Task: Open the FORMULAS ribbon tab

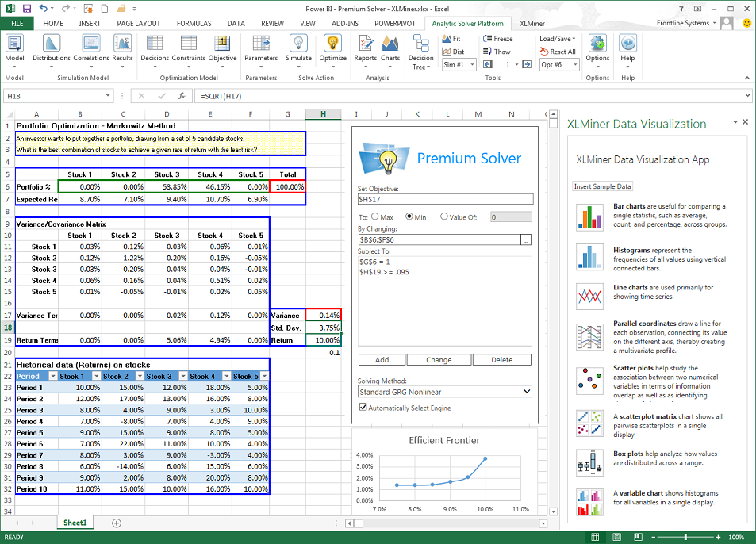Action: coord(194,23)
